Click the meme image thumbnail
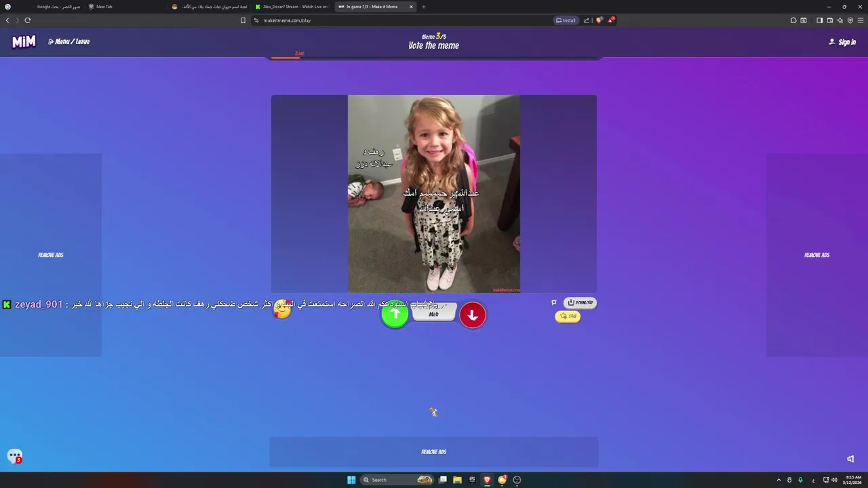Image resolution: width=868 pixels, height=488 pixels. click(434, 194)
